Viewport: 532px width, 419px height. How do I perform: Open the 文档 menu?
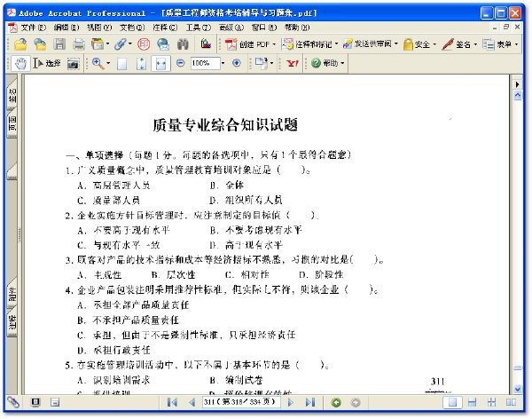click(x=132, y=28)
